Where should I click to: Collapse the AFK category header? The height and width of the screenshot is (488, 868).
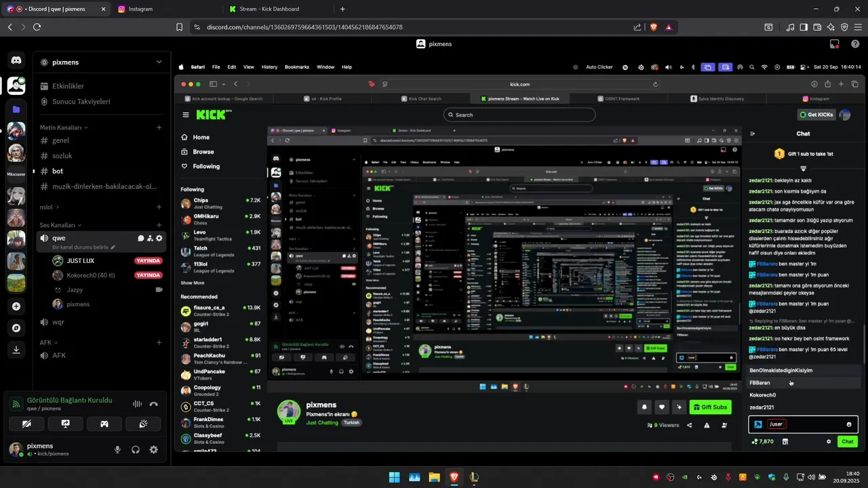(49, 342)
